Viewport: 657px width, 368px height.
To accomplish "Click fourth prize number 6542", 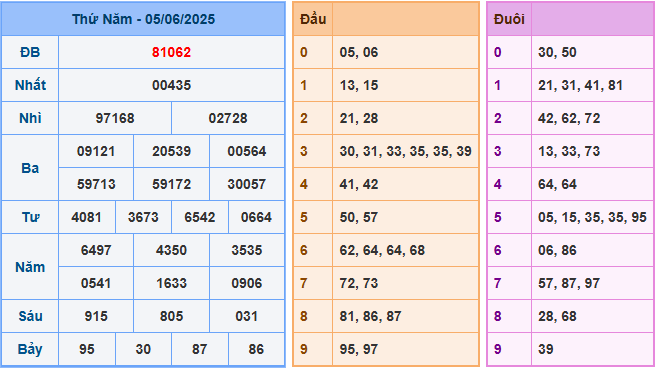I will (200, 217).
